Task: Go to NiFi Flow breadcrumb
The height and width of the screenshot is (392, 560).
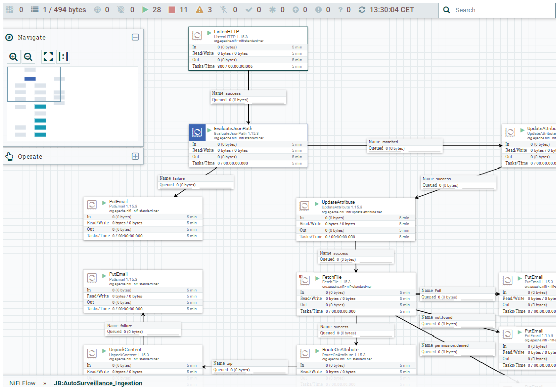Action: tap(22, 383)
